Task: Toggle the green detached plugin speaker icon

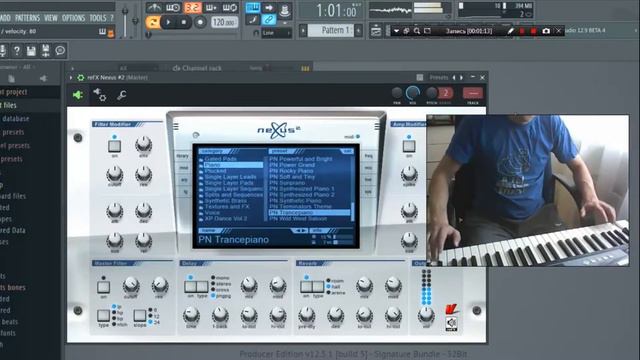Action: 78,95
